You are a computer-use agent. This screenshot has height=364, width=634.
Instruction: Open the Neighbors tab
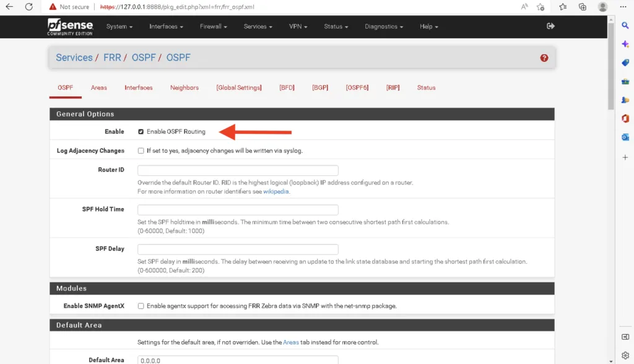[185, 88]
